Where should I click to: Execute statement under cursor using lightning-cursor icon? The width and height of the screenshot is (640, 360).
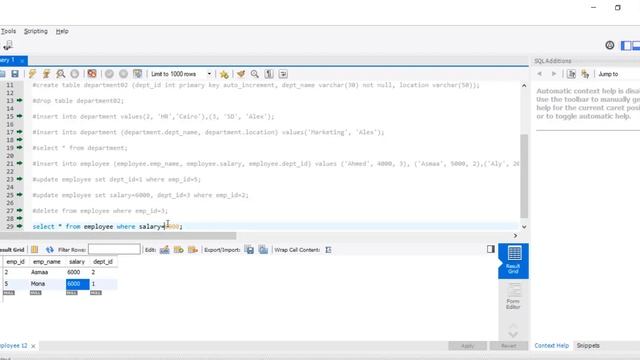(x=46, y=74)
